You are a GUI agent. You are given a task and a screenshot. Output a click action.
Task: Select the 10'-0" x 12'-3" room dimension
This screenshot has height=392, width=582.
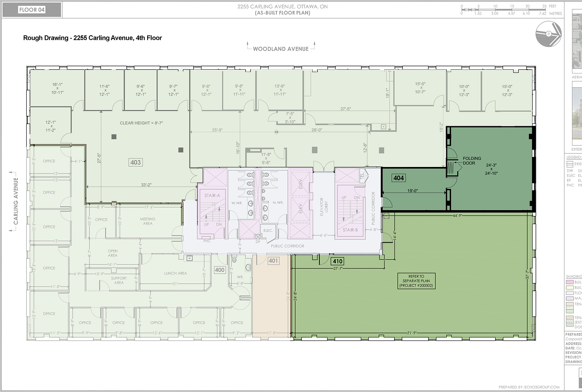coord(464,91)
